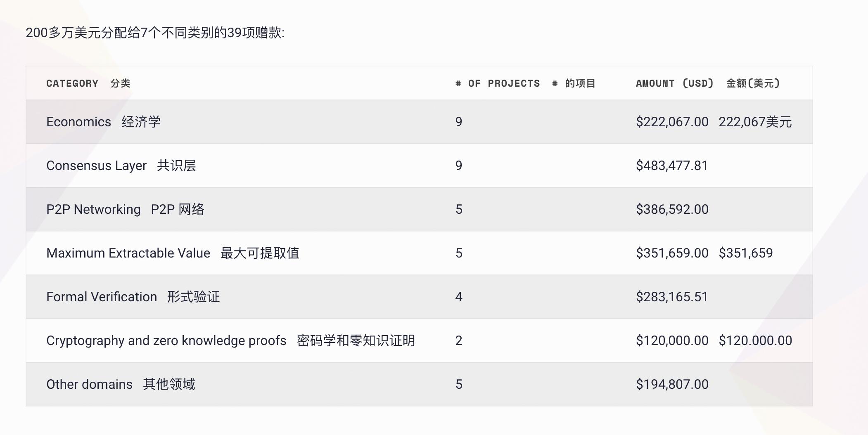Image resolution: width=868 pixels, height=435 pixels.
Task: Click the intro sentence above the table
Action: pos(155,33)
